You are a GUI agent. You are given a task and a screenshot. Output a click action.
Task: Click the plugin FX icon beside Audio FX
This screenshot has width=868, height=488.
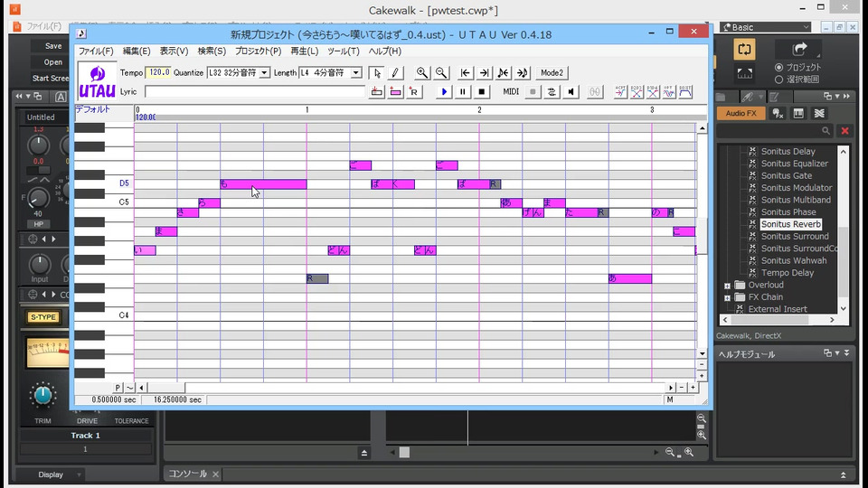coord(778,114)
